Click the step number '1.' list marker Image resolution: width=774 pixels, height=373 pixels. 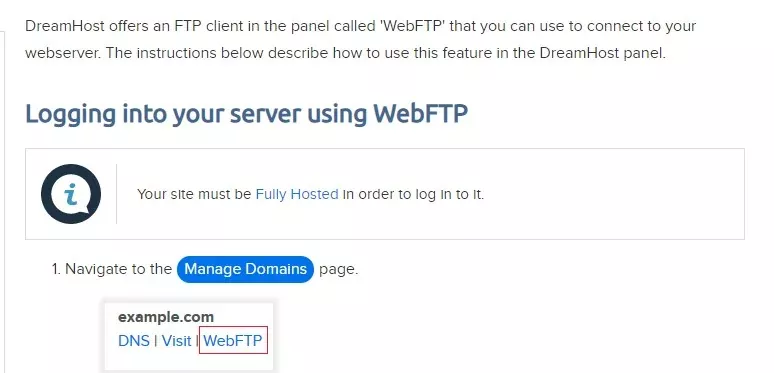[x=56, y=269]
